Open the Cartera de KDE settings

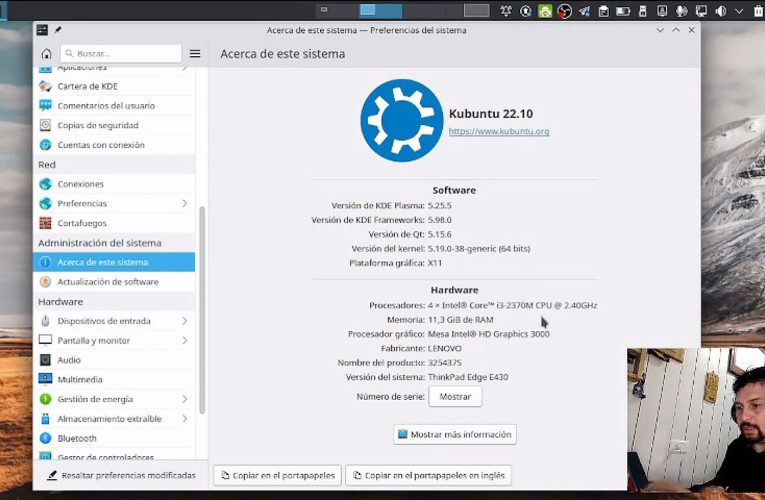[x=114, y=86]
